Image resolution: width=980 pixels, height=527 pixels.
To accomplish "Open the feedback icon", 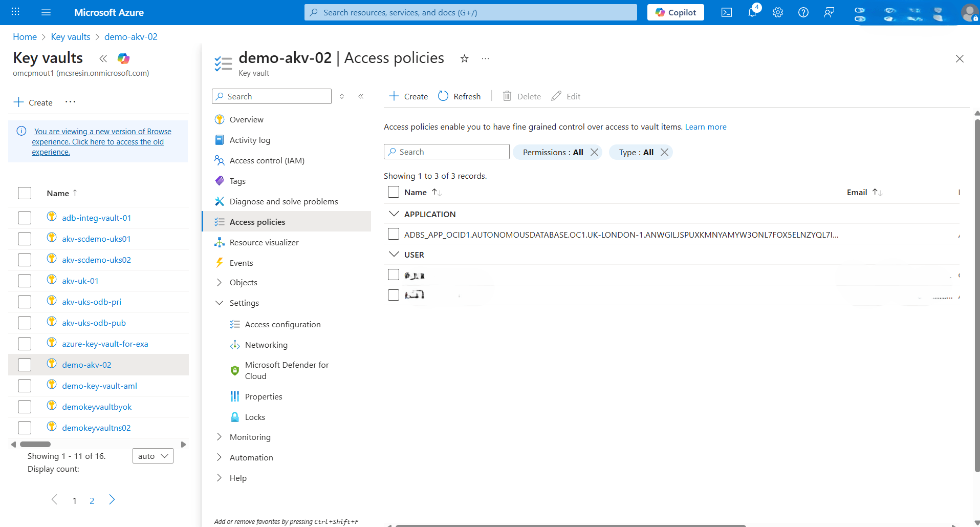I will pyautogui.click(x=829, y=12).
